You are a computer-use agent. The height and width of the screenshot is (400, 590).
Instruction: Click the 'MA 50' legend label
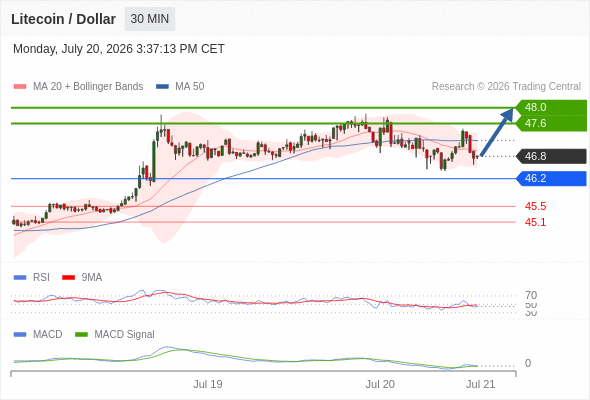(x=190, y=87)
